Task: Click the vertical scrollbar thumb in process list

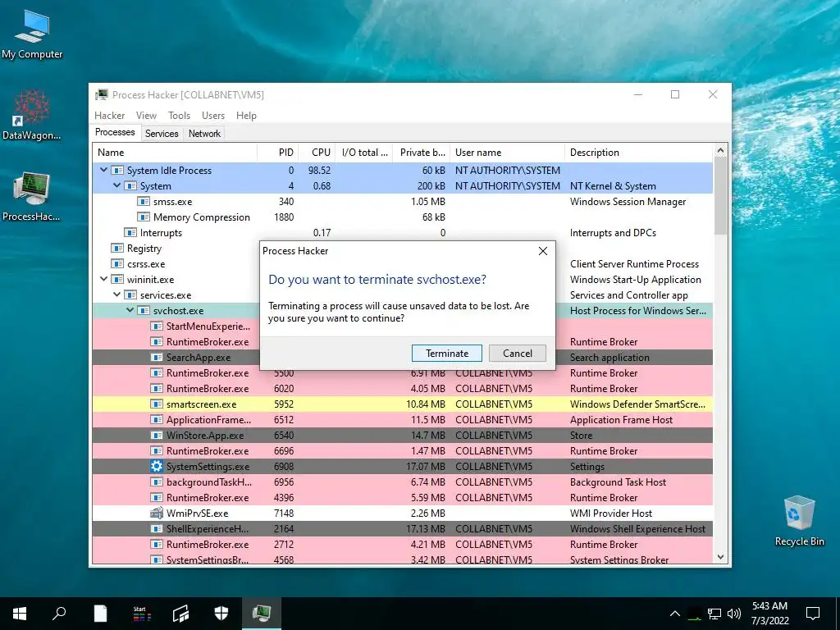Action: 720,195
